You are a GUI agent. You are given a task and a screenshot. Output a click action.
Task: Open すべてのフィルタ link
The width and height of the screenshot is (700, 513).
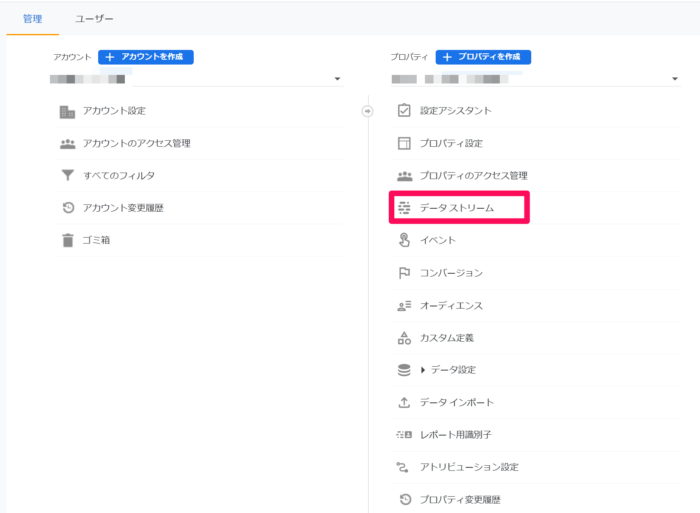119,175
